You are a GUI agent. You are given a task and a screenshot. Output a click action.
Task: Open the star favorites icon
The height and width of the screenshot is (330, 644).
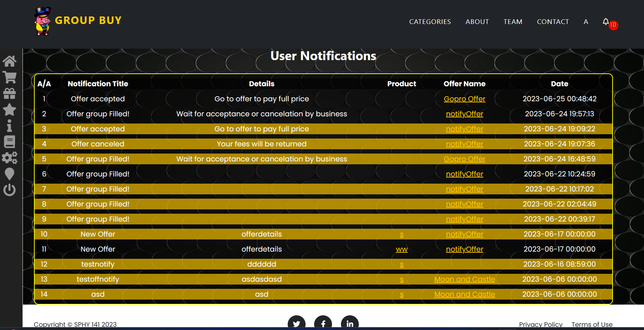10,110
